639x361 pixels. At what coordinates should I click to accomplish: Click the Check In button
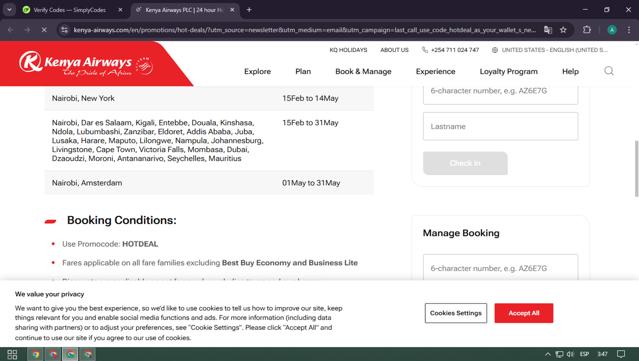[465, 163]
